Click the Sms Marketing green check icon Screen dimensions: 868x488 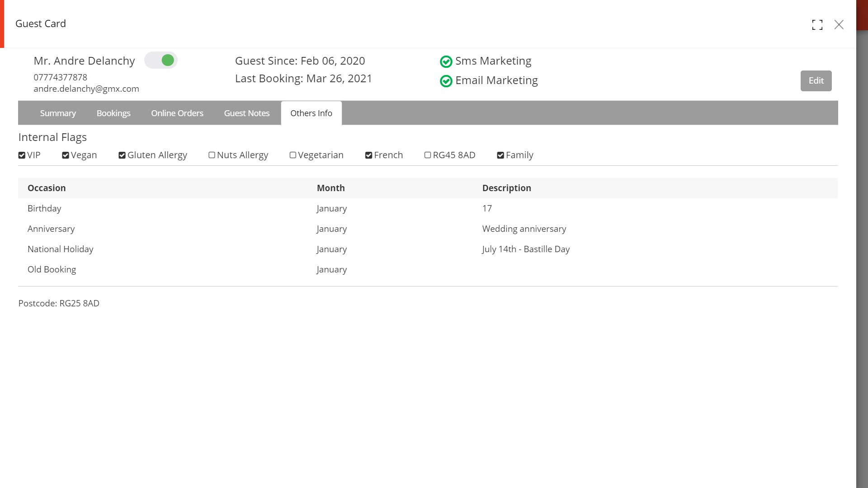(x=446, y=61)
